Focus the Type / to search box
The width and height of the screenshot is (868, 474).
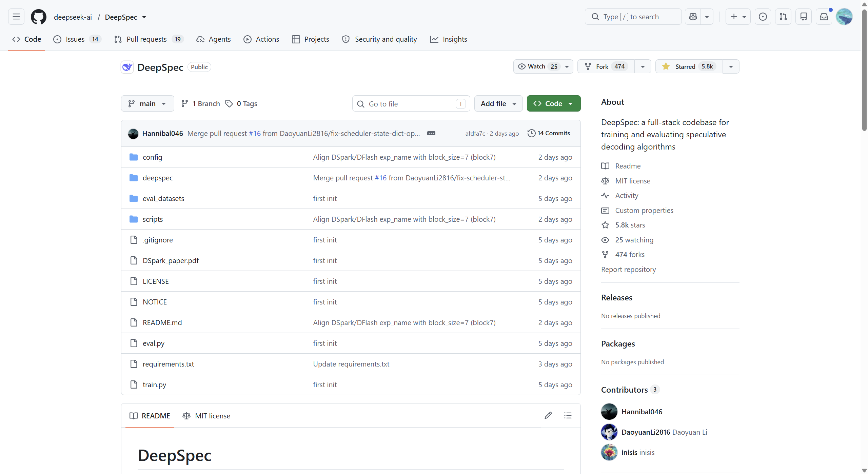(x=633, y=17)
